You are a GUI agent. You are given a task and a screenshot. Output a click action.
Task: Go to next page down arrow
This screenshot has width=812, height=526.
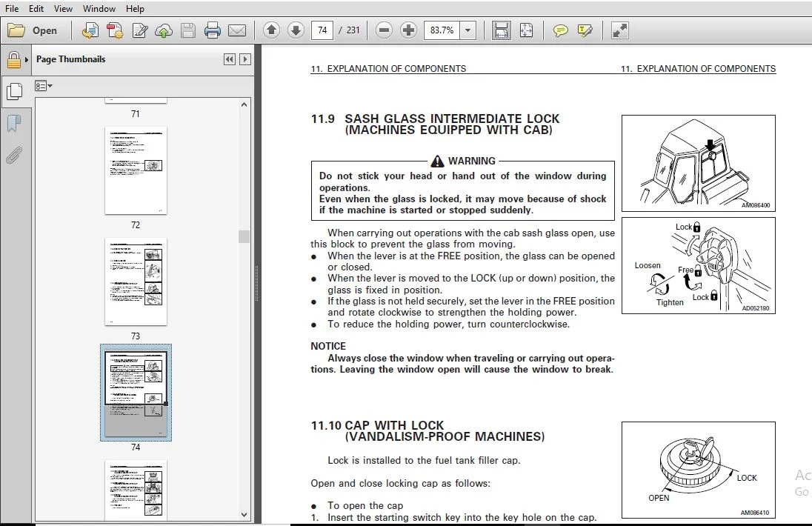coord(296,30)
